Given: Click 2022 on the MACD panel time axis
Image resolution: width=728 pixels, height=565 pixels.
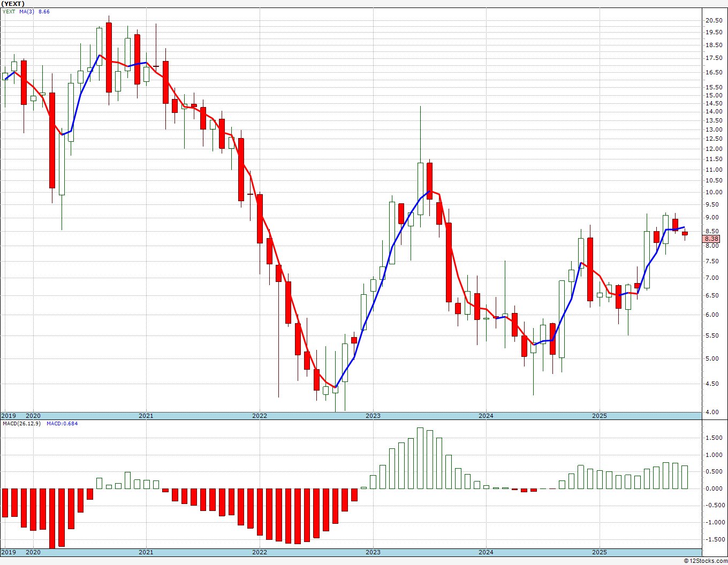Looking at the screenshot, I should (260, 552).
